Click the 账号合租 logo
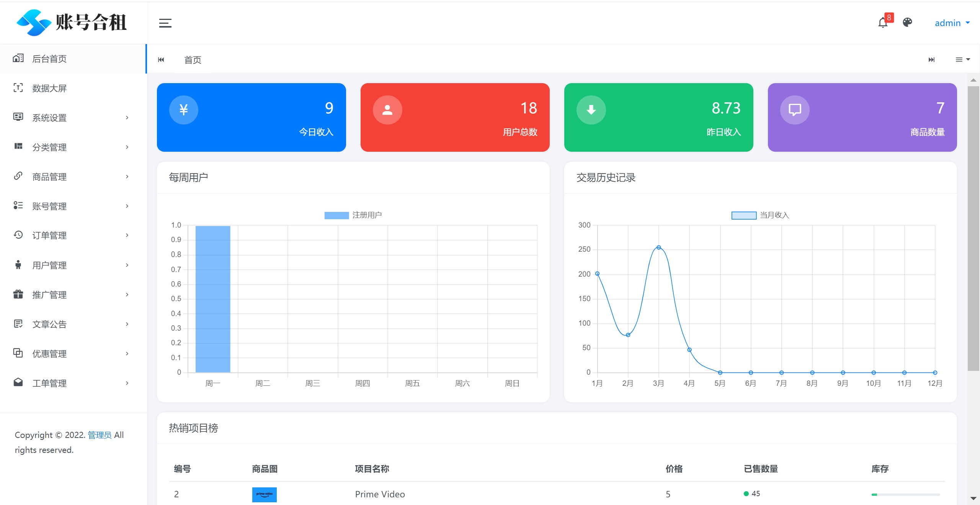Image resolution: width=980 pixels, height=505 pixels. 72,22
